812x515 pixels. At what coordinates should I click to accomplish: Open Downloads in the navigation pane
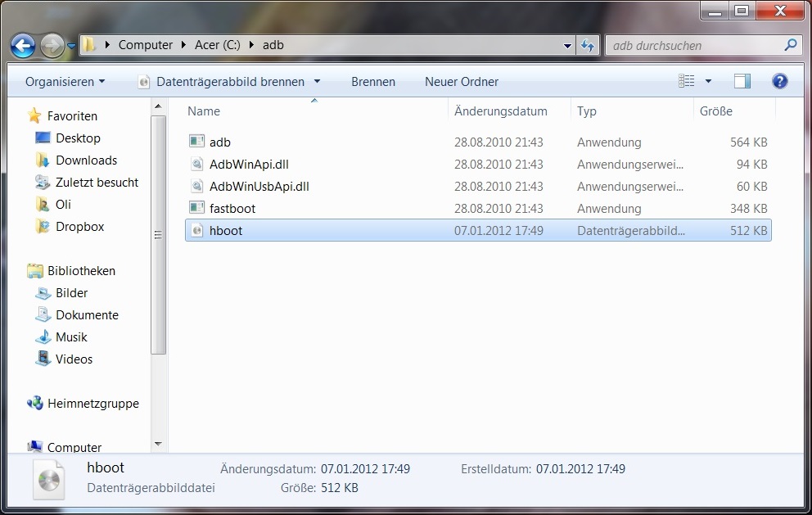tap(87, 160)
